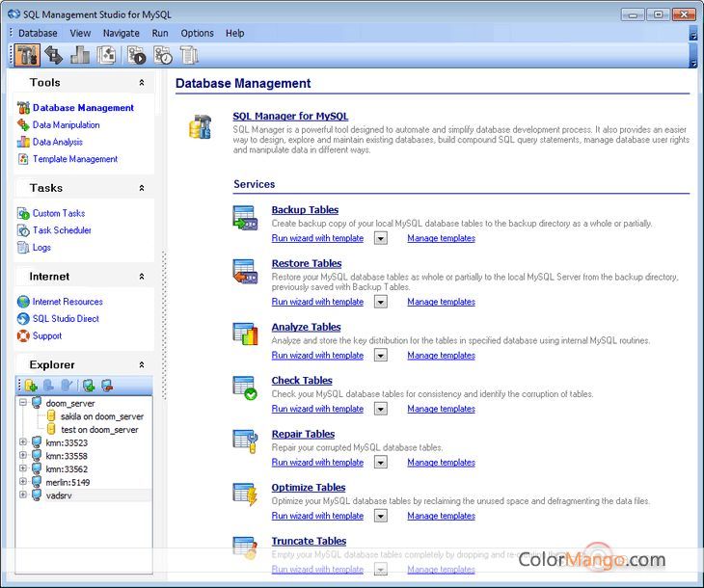Click Run wizard with template under Restore Tables
Screen dimensions: 704x588
point(317,302)
